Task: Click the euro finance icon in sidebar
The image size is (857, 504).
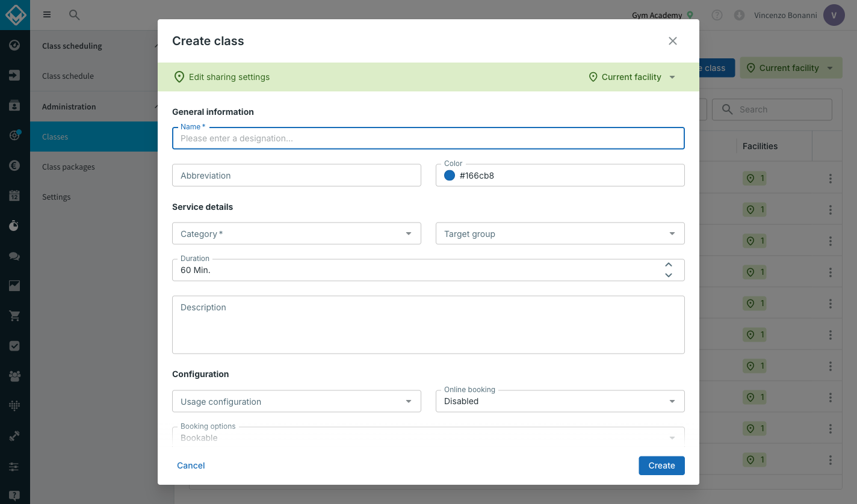Action: point(14,165)
